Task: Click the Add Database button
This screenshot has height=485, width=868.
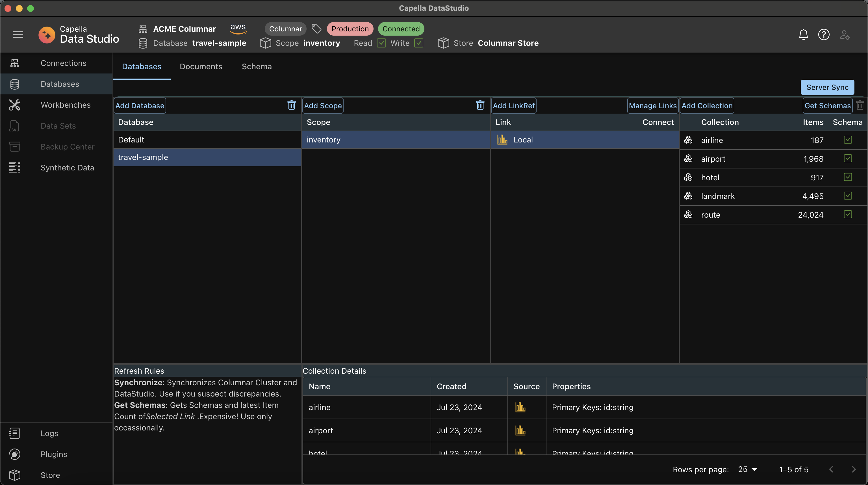Action: coord(140,106)
